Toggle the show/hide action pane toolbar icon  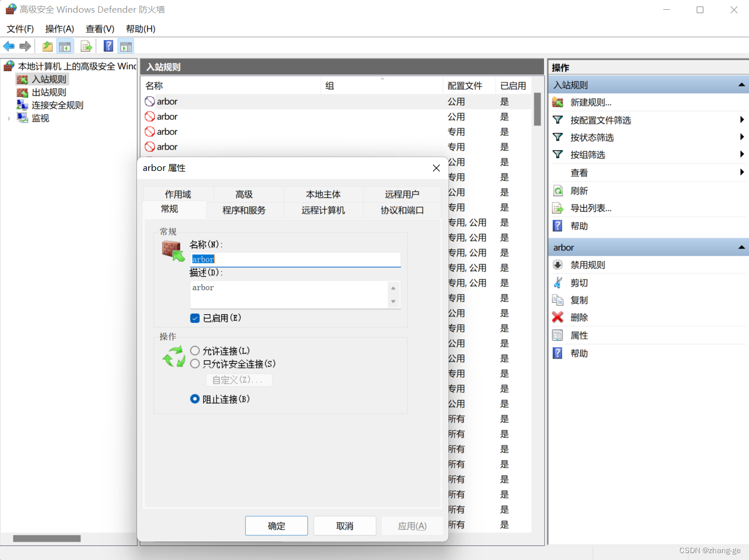click(x=126, y=47)
